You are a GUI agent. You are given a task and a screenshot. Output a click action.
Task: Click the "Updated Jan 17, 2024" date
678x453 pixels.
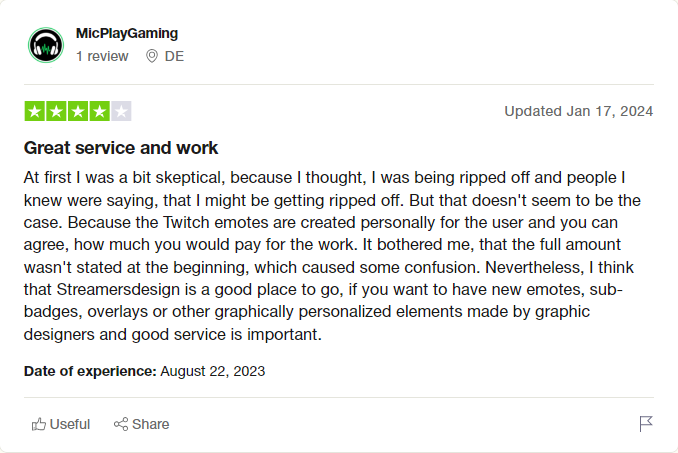[x=578, y=111]
